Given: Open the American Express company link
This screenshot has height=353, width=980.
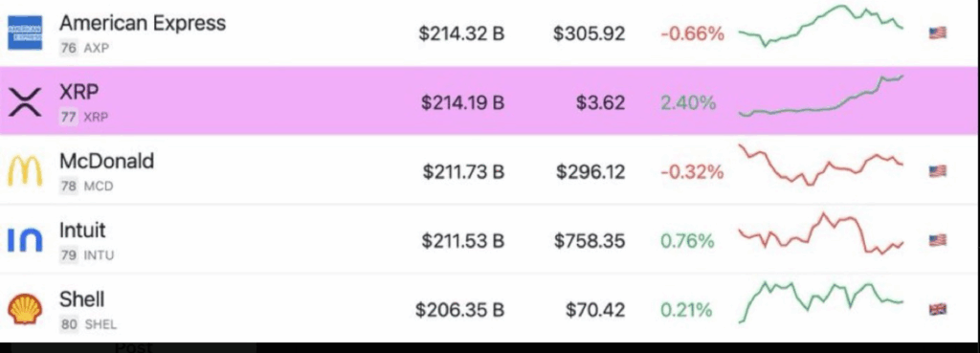Looking at the screenshot, I should [x=143, y=23].
